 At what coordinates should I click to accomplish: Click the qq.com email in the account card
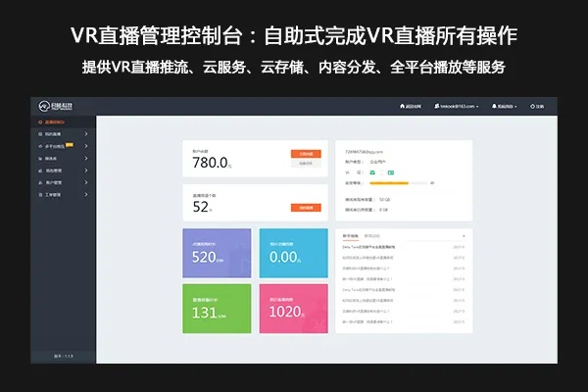(364, 152)
